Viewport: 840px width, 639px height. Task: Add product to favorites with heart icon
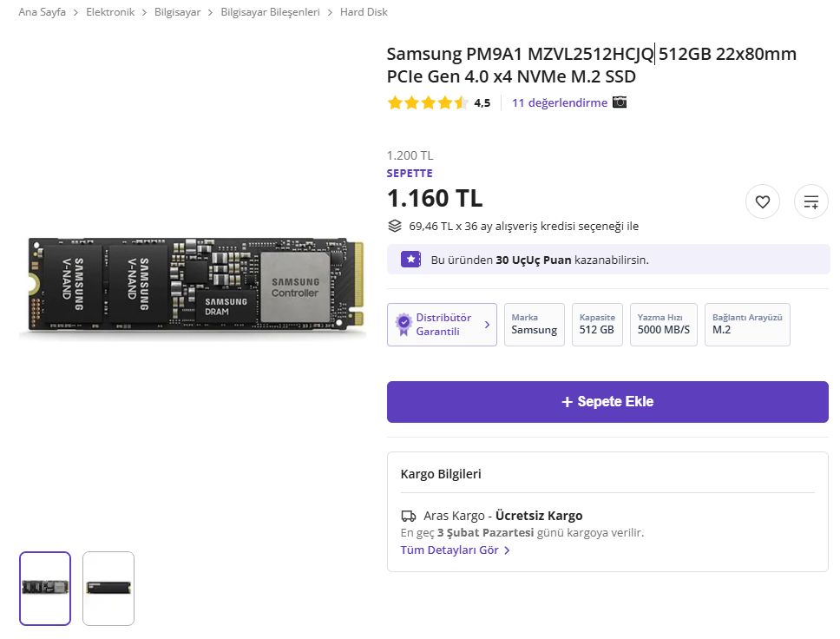(762, 202)
